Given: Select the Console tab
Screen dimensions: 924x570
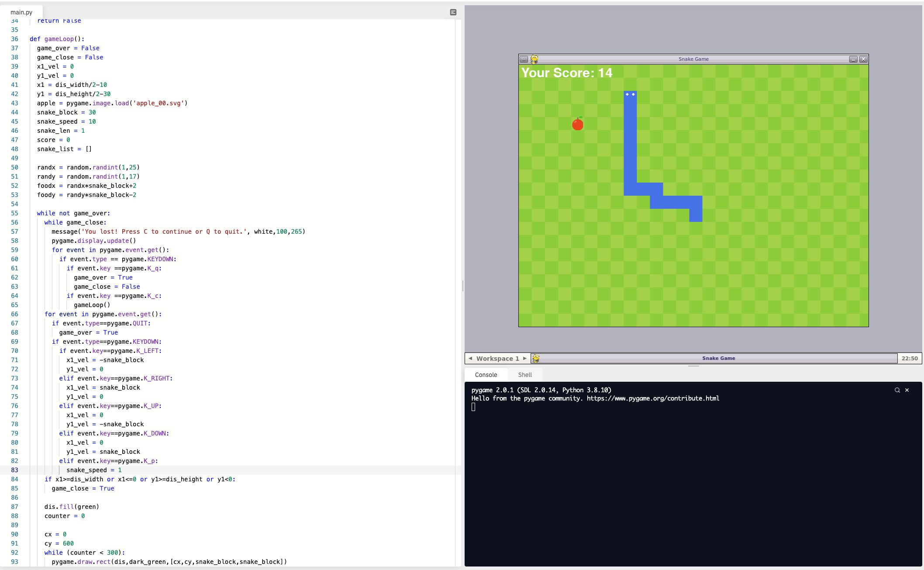Looking at the screenshot, I should 486,375.
